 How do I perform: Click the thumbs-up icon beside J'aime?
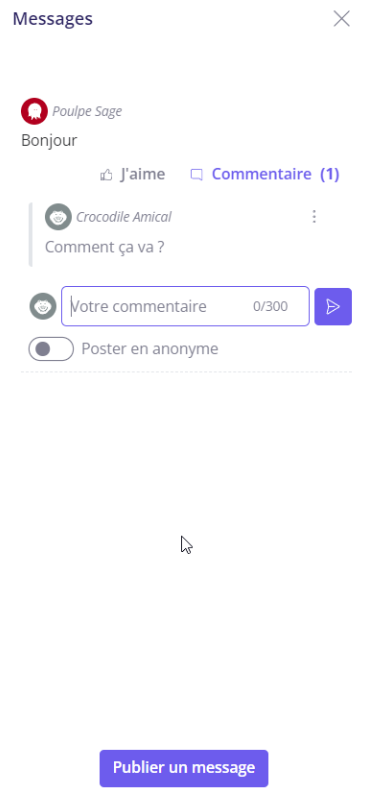[106, 175]
